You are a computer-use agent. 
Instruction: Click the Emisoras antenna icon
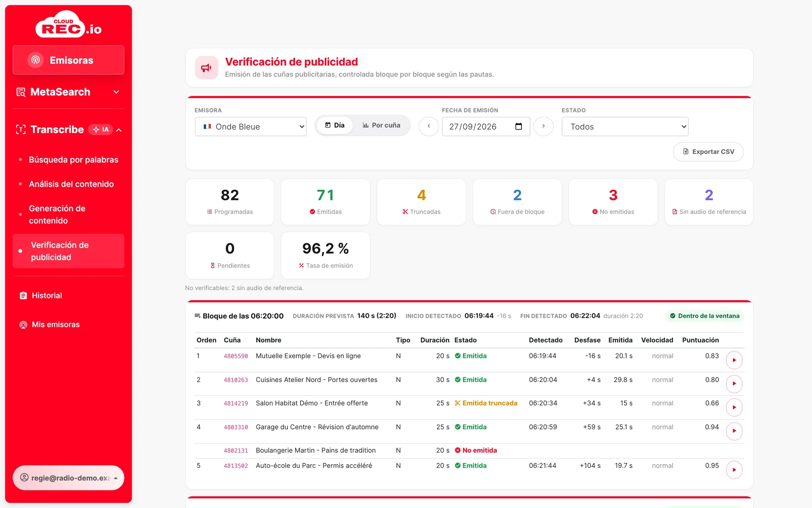point(36,60)
